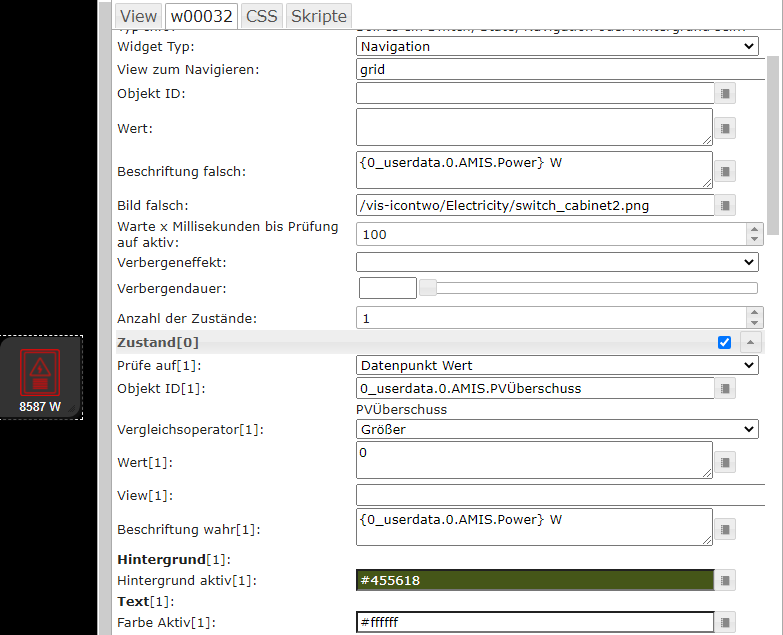Open the editor icon beside the Wert field
Screen dimensions: 783x635
click(x=726, y=128)
